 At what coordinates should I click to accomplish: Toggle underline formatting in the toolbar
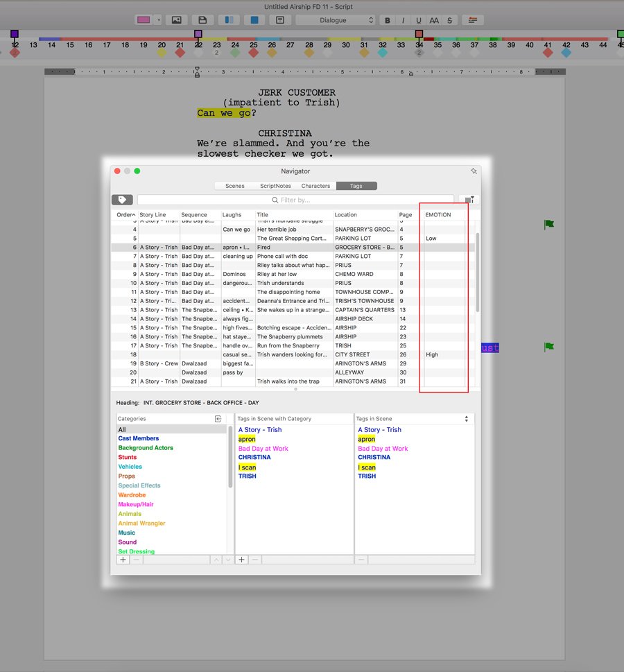419,20
